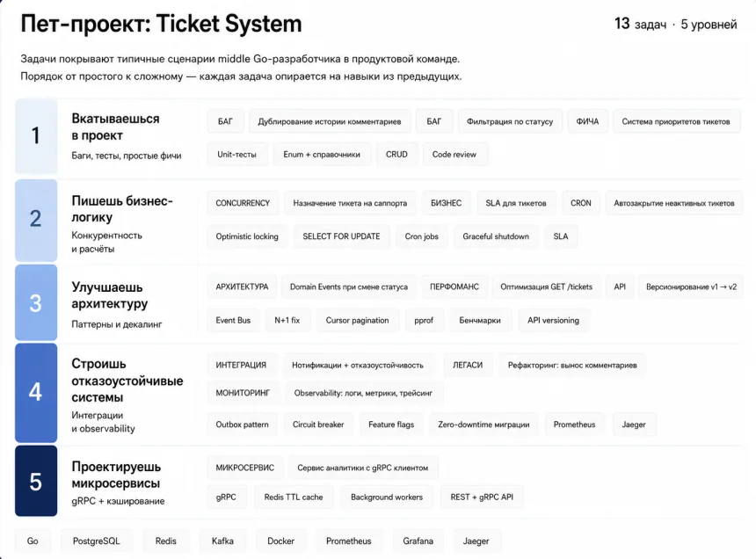This screenshot has height=559, width=756.
Task: Select the Grafana technology chip
Action: [x=418, y=541]
